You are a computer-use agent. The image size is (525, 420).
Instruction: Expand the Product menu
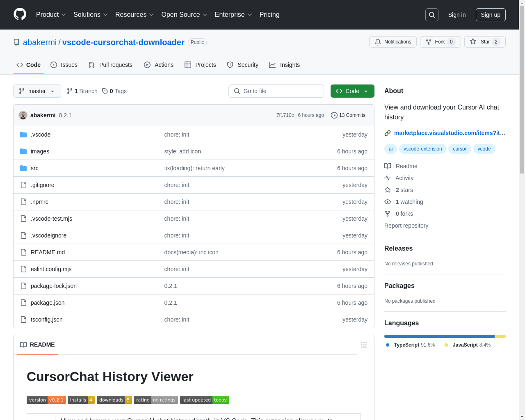[51, 15]
